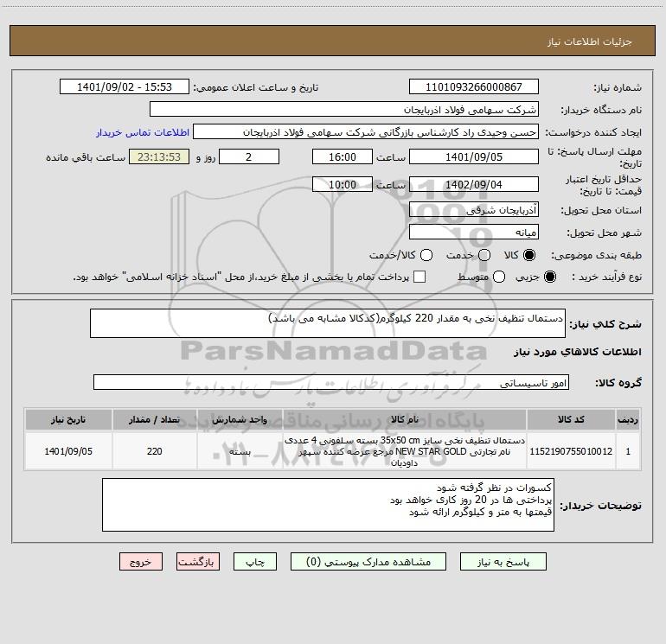This screenshot has height=644, width=666.
Task: Click the response deadline date 1401/09/05 field
Action: tap(474, 156)
